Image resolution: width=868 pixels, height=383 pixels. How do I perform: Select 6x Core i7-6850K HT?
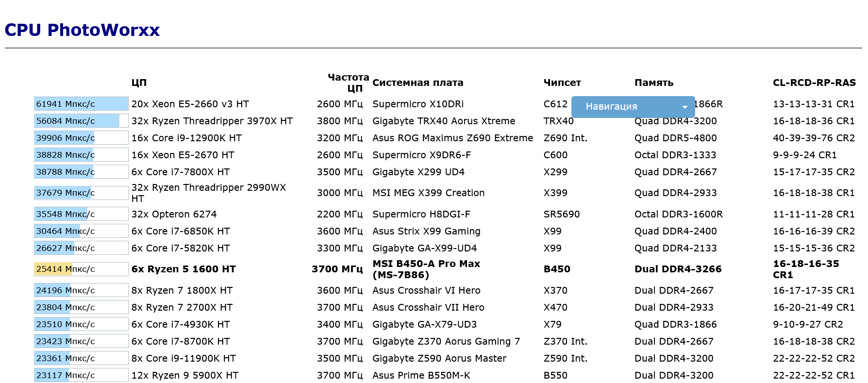tap(181, 231)
